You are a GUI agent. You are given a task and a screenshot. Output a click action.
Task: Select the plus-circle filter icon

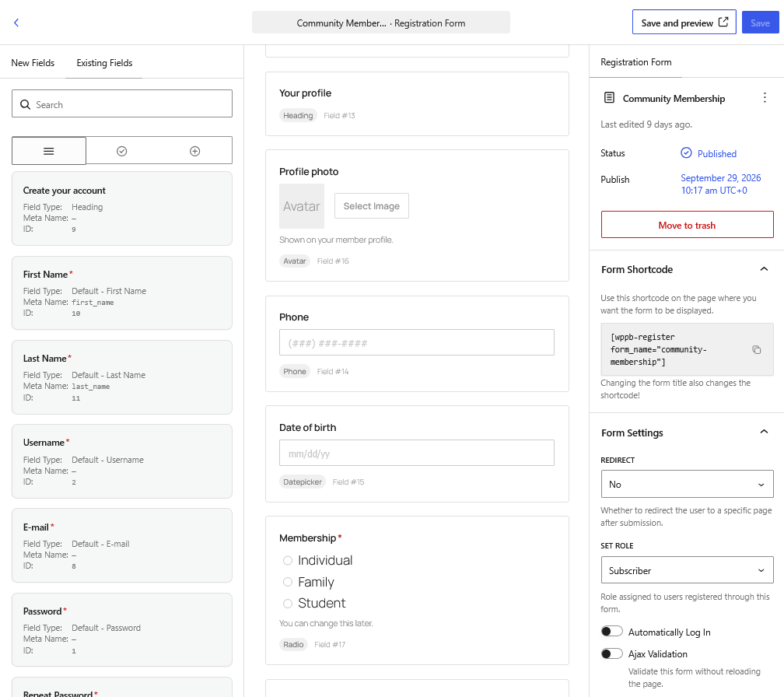pos(195,151)
